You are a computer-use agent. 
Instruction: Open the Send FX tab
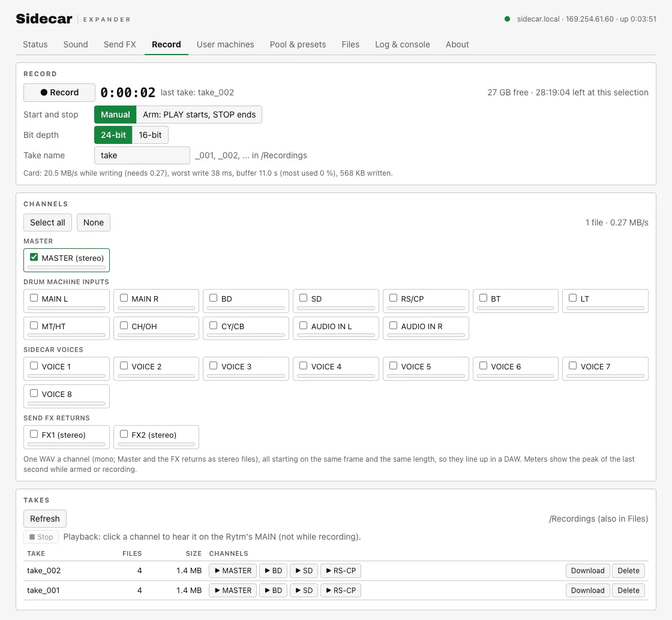point(119,44)
